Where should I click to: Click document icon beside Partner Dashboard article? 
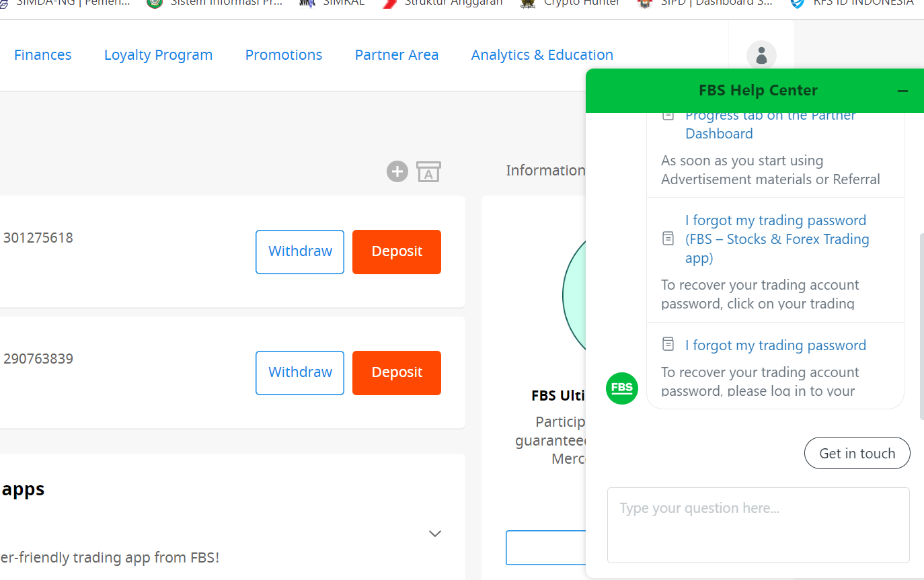668,116
